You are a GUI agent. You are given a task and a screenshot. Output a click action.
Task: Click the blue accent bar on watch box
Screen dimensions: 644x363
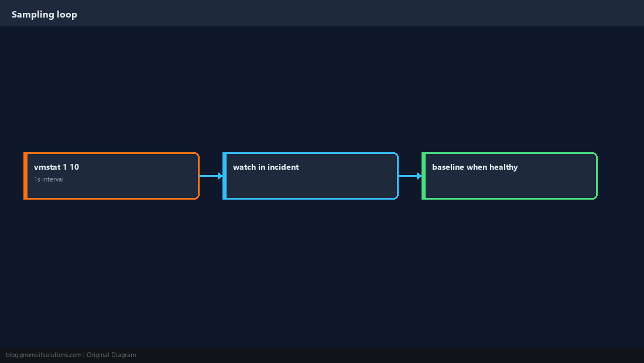point(225,176)
